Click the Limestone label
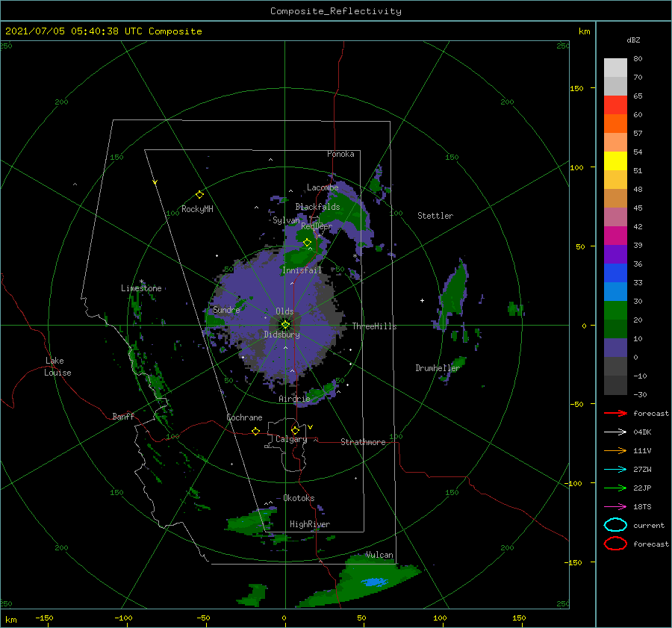The height and width of the screenshot is (628, 672). pos(141,288)
